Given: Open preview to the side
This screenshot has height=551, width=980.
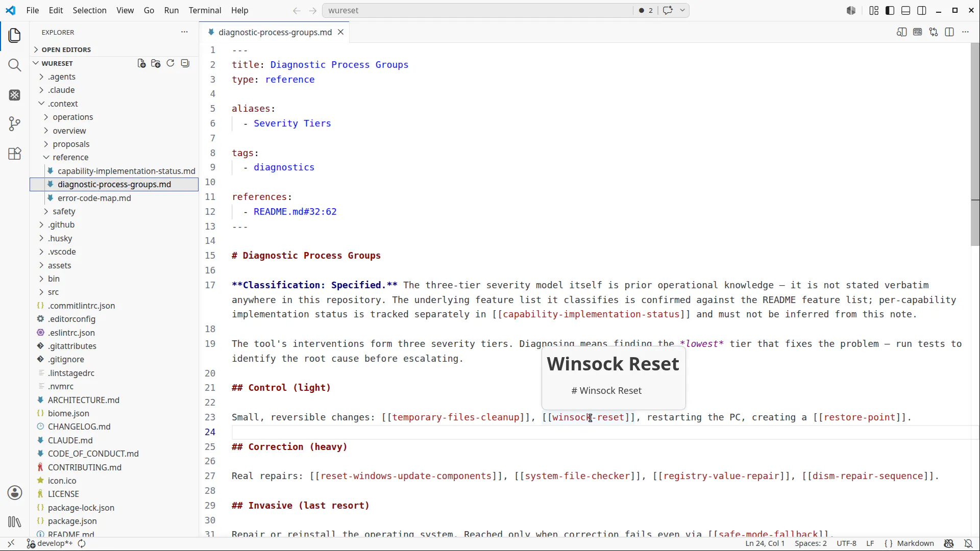Looking at the screenshot, I should [902, 32].
